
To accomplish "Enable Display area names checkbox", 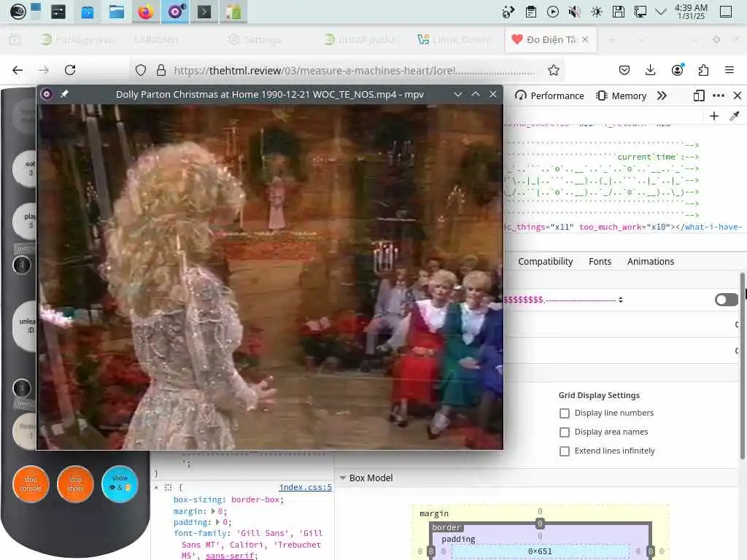I will click(565, 432).
